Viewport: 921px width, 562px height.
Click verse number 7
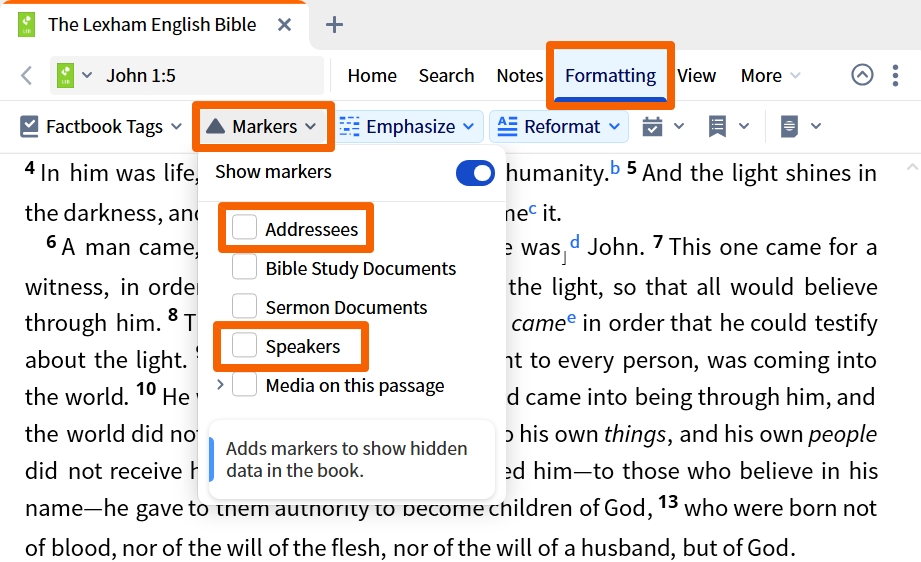658,241
